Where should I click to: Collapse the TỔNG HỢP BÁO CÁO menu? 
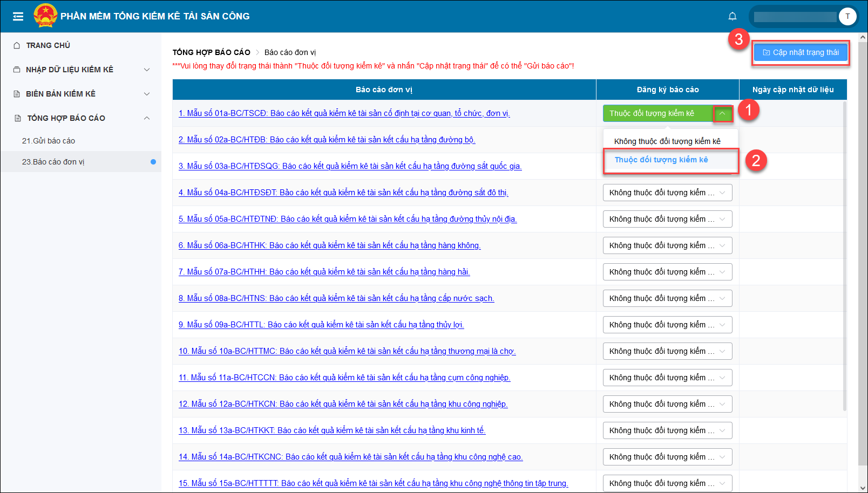pos(81,118)
